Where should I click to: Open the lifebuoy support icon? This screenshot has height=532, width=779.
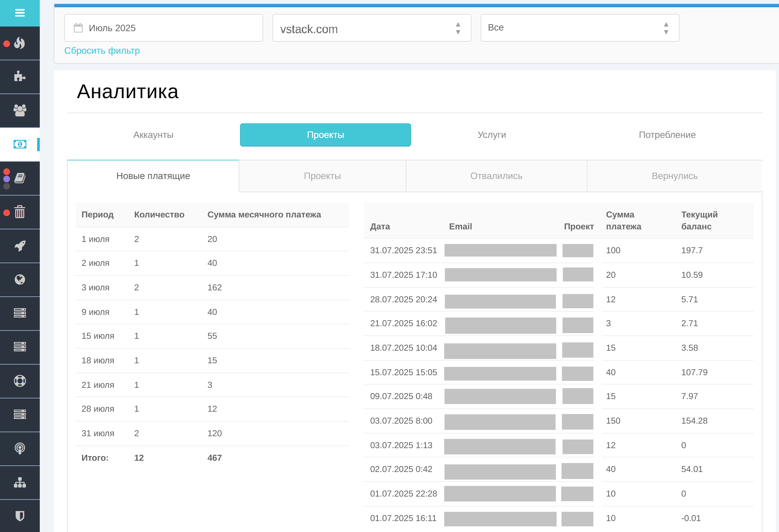(20, 381)
